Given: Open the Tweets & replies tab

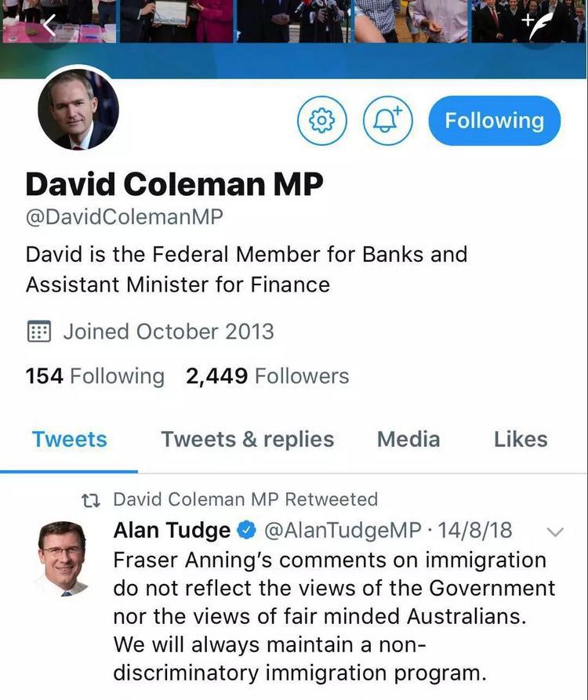Looking at the screenshot, I should click(x=247, y=440).
